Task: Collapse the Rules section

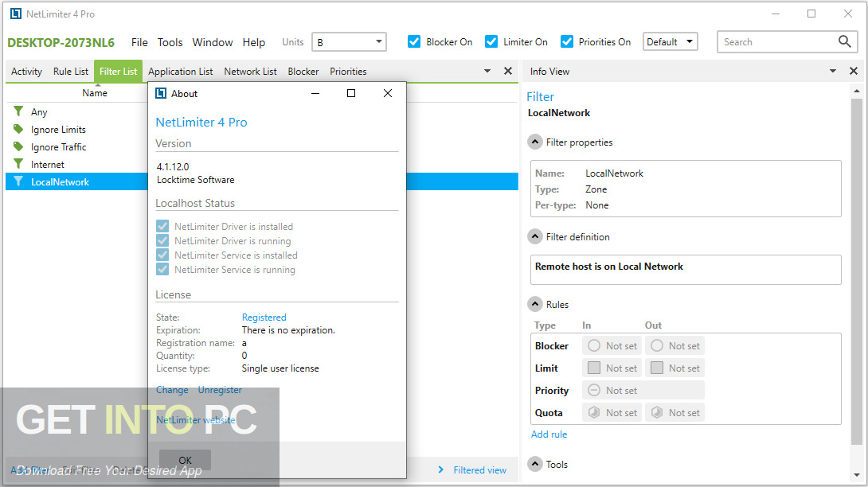Action: 535,304
